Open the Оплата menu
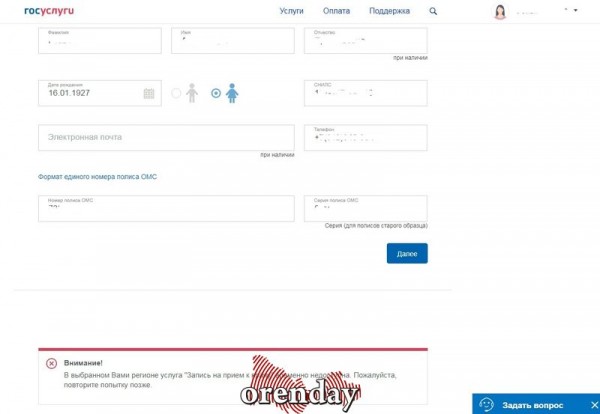The height and width of the screenshot is (414, 600). point(337,11)
